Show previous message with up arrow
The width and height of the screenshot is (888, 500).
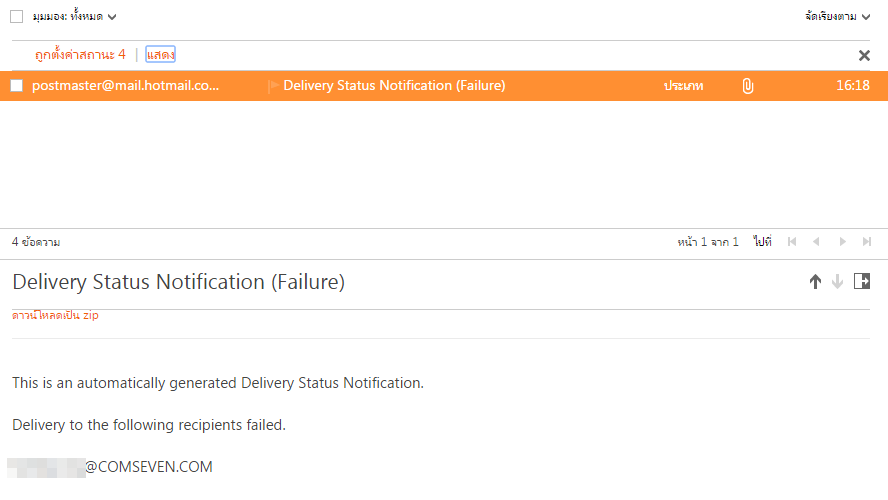coord(815,281)
